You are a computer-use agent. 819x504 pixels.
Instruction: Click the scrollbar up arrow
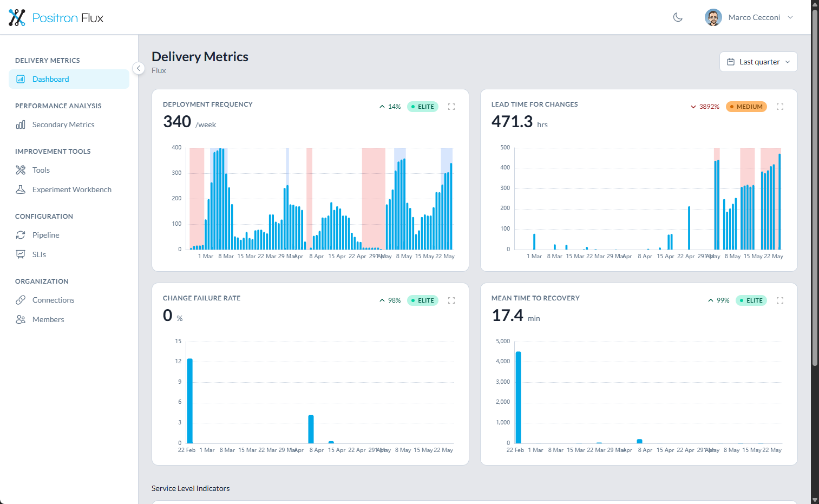(815, 4)
